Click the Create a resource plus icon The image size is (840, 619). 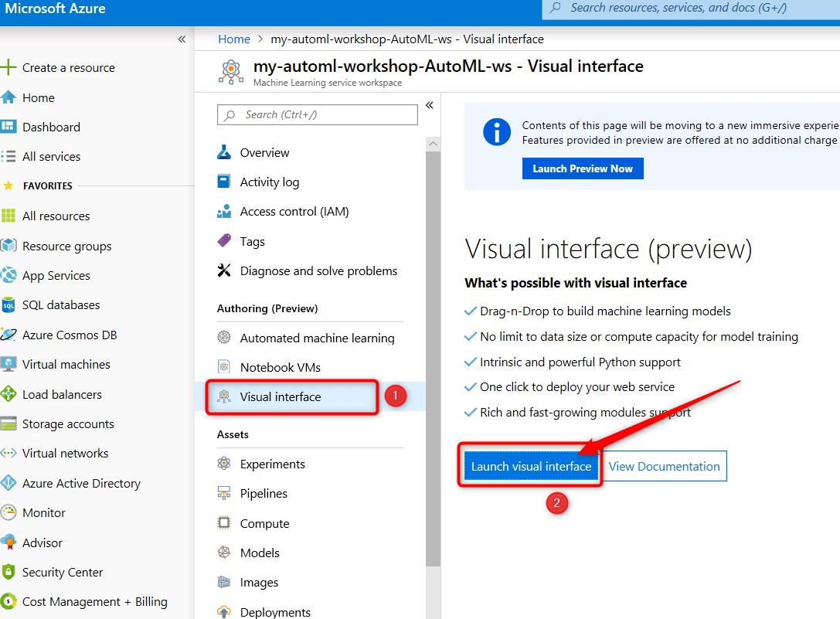click(8, 67)
